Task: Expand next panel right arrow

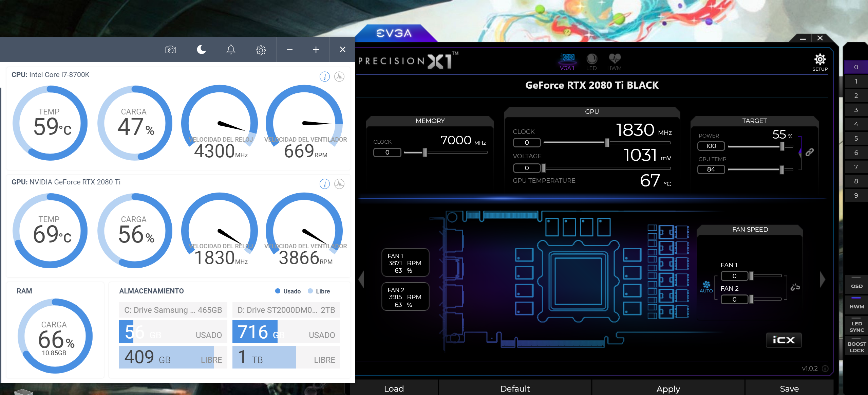Action: click(x=822, y=279)
